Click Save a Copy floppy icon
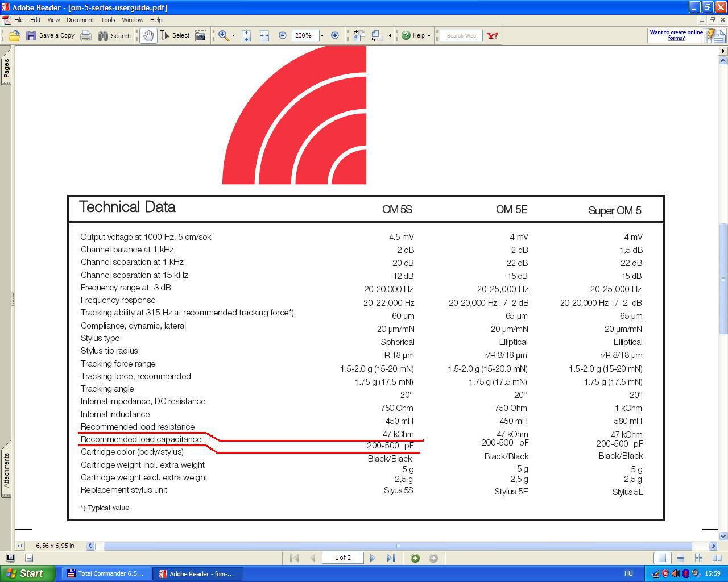 coord(31,36)
